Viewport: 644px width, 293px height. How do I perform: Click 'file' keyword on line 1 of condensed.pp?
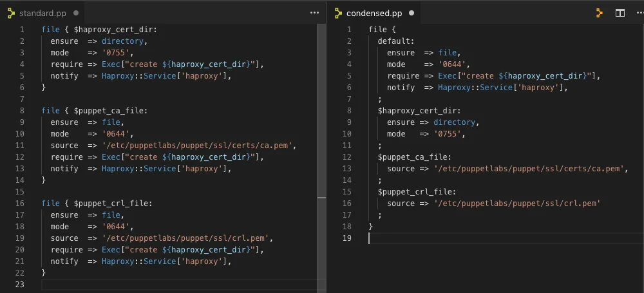click(378, 30)
